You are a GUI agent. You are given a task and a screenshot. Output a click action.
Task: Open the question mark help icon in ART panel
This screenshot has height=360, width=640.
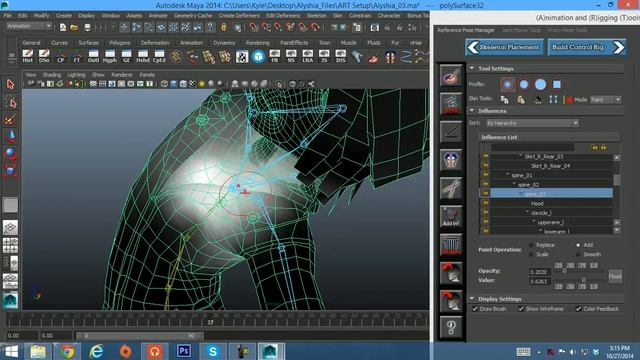451,327
